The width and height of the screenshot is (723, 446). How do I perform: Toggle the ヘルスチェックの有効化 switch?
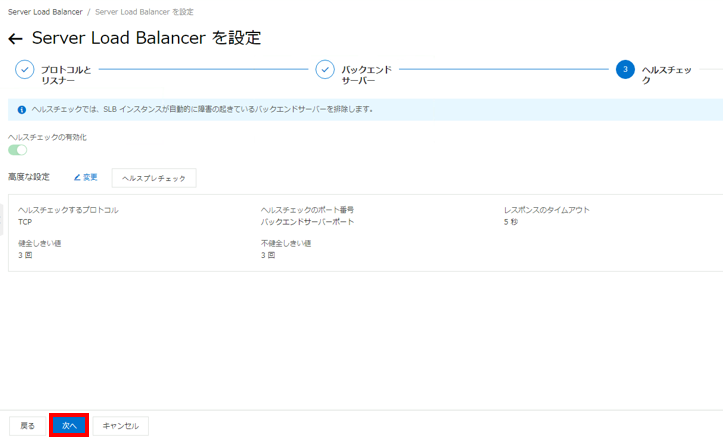[x=18, y=150]
